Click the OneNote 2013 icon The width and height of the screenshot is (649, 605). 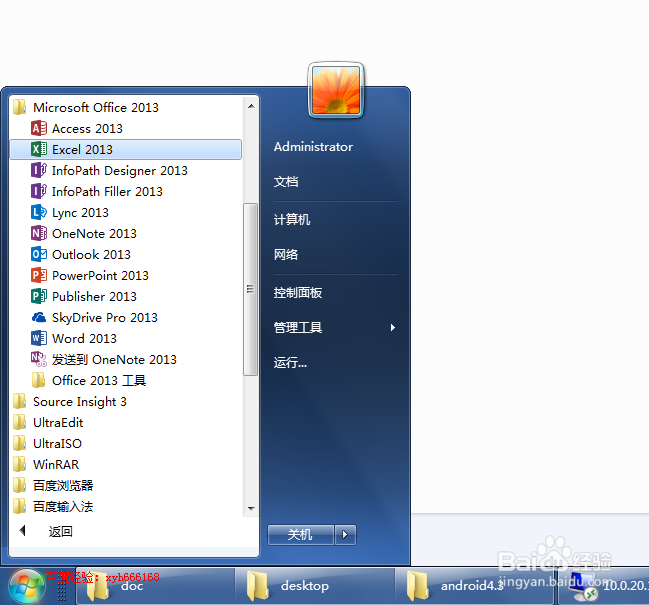[39, 233]
